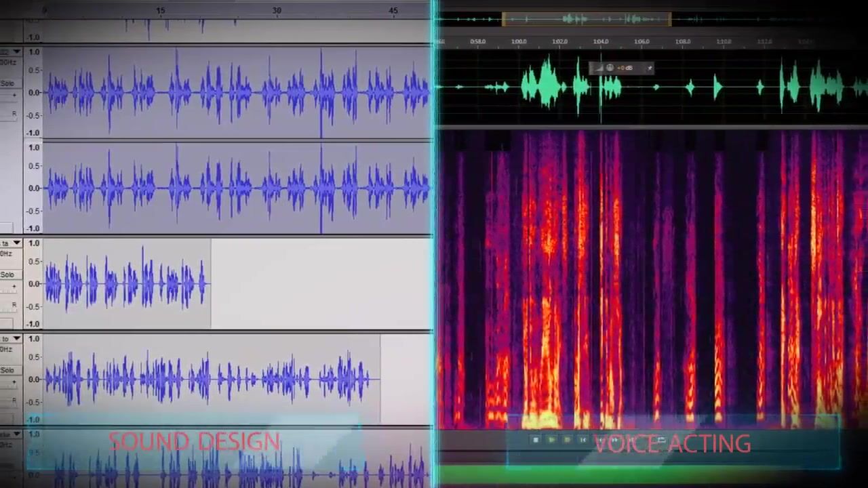Click the 1:06.0 mark on the time ruler
This screenshot has height=488, width=868.
pos(642,41)
